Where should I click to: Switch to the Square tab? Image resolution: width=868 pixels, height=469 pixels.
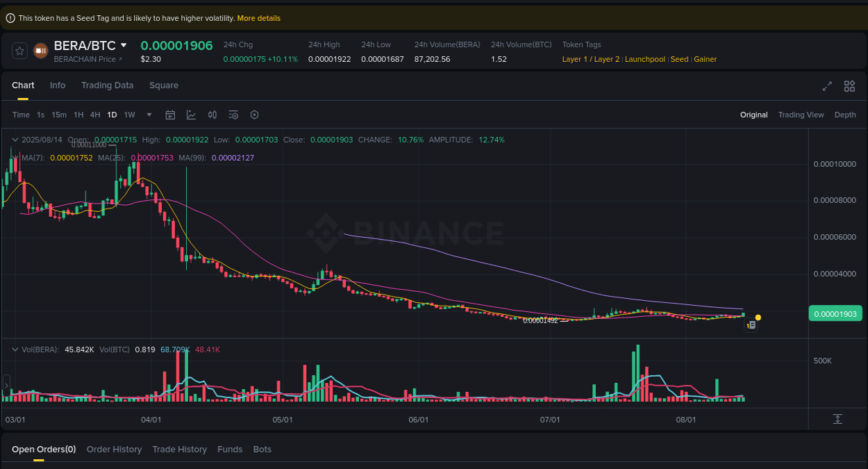(164, 85)
